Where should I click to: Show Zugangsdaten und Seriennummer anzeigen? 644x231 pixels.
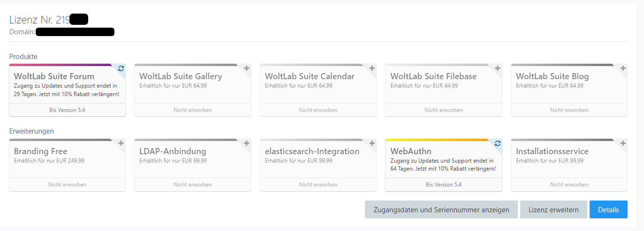(441, 210)
